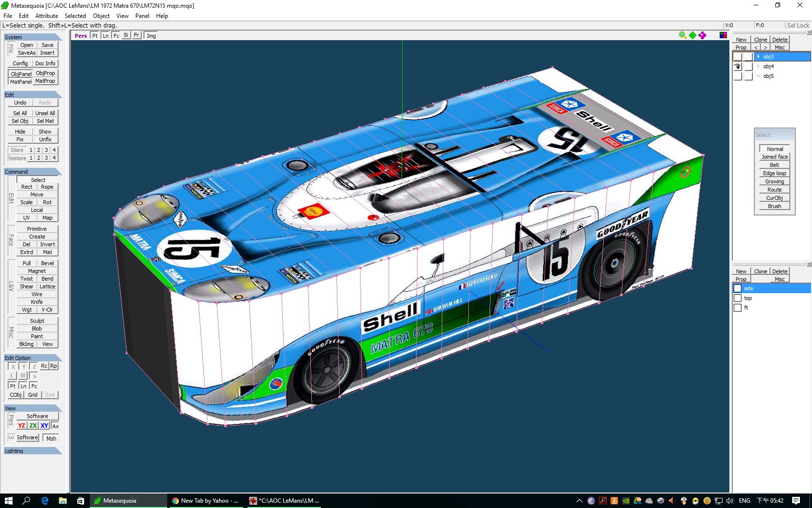The width and height of the screenshot is (812, 508).
Task: Open the Selected menu
Action: tap(75, 16)
